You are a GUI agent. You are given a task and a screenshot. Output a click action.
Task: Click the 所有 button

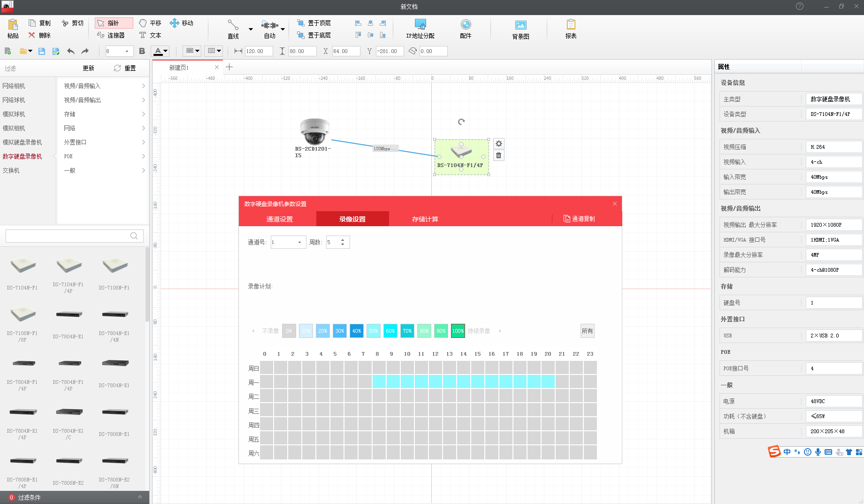588,331
